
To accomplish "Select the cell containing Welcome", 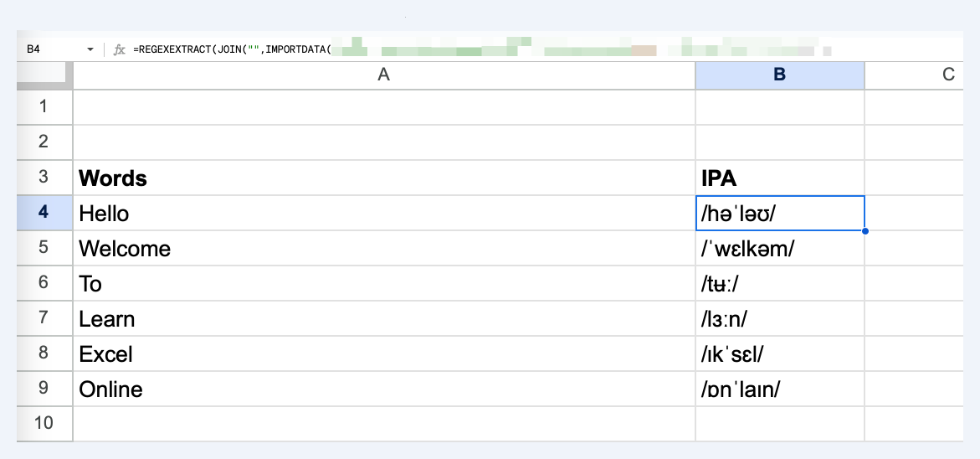I will pyautogui.click(x=384, y=248).
